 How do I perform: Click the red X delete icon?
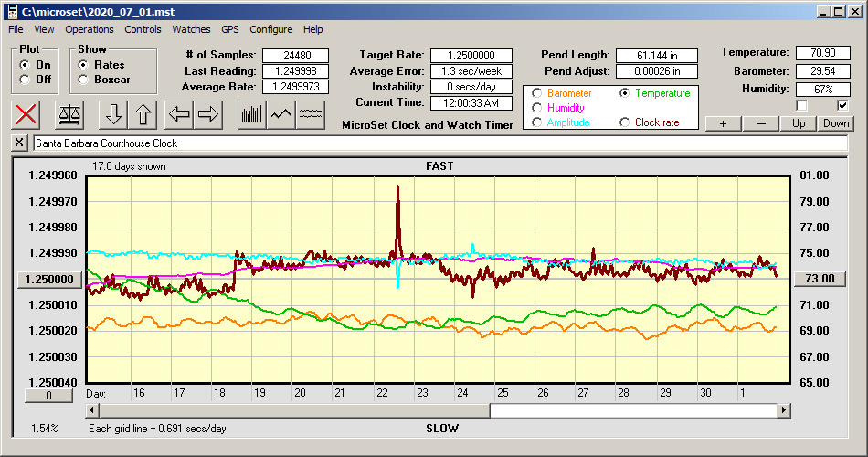[27, 114]
